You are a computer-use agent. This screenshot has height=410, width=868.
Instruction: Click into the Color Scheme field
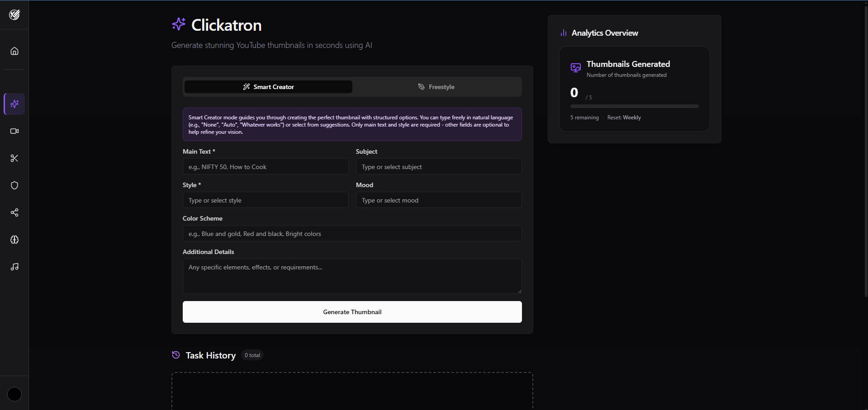[x=352, y=233]
